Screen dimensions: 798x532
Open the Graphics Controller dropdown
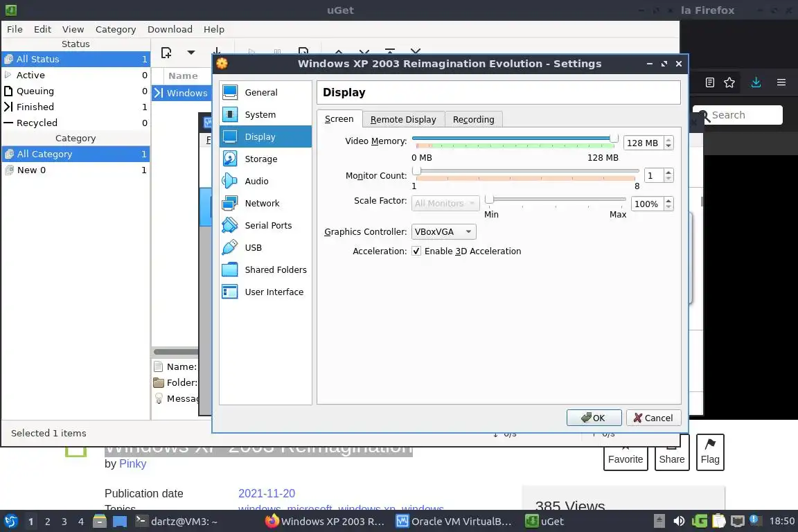pos(443,231)
